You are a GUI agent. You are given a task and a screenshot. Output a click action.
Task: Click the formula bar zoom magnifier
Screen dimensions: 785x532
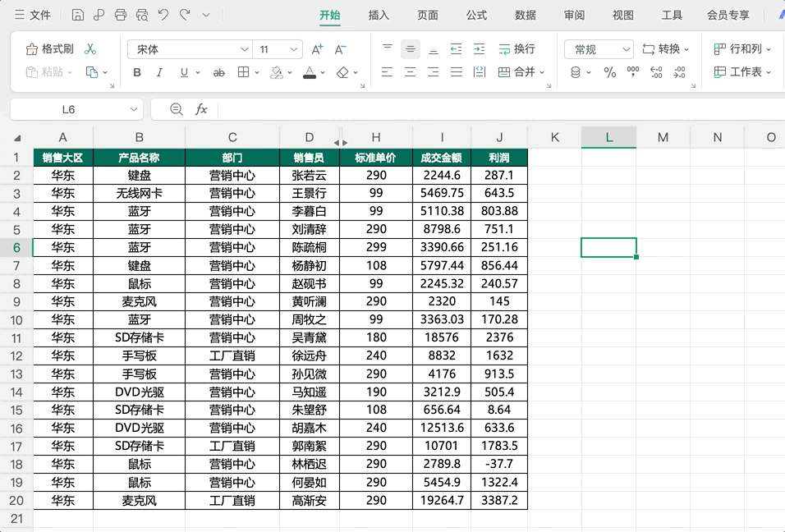tap(177, 109)
